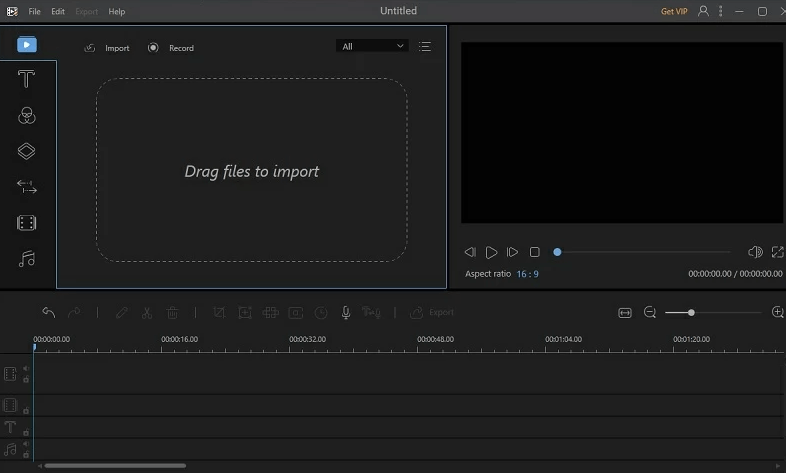This screenshot has height=473, width=786.
Task: Change the 16 : 9 aspect ratio setting
Action: point(527,274)
